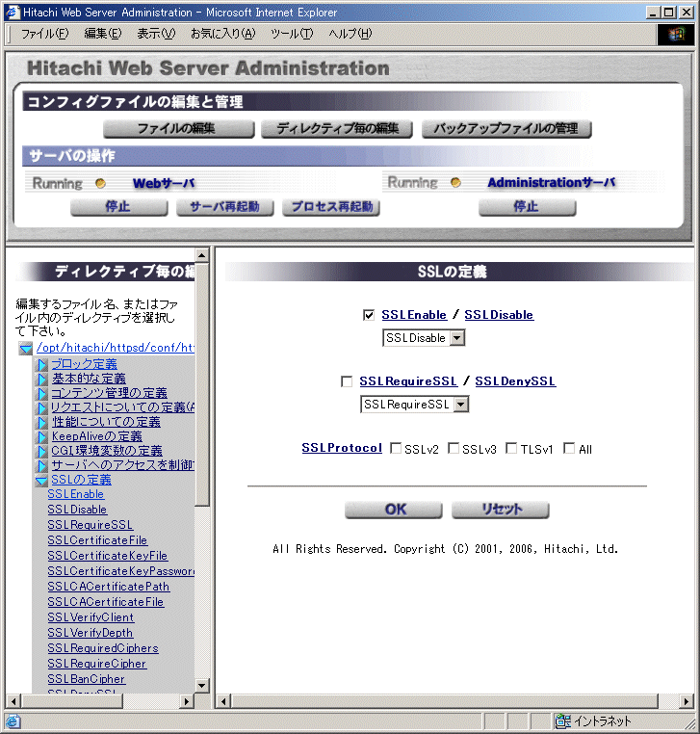Click the サーバ再起動 button
700x734 pixels.
pyautogui.click(x=225, y=207)
